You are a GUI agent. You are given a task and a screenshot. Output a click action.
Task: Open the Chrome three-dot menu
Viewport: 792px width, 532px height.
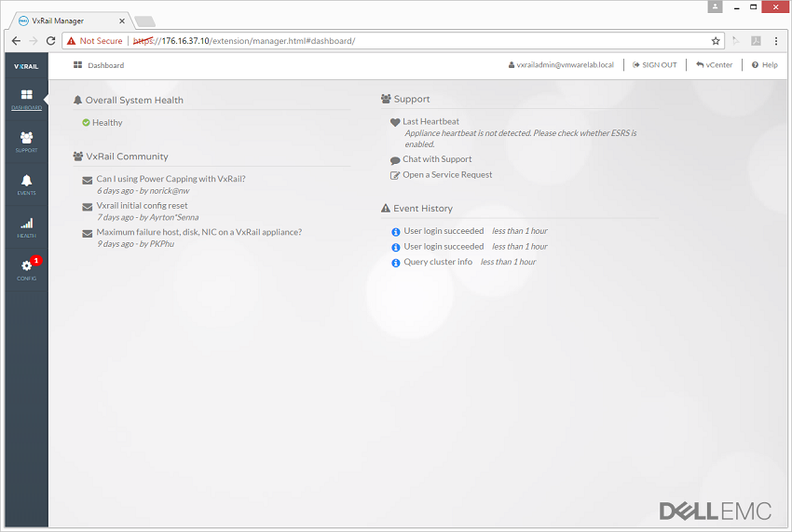[776, 41]
